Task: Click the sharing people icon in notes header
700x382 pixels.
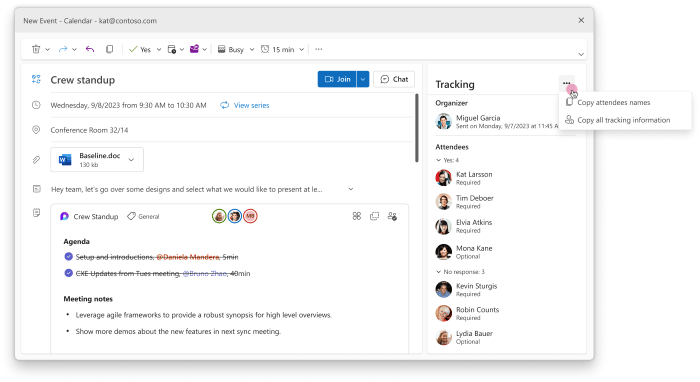Action: point(392,216)
